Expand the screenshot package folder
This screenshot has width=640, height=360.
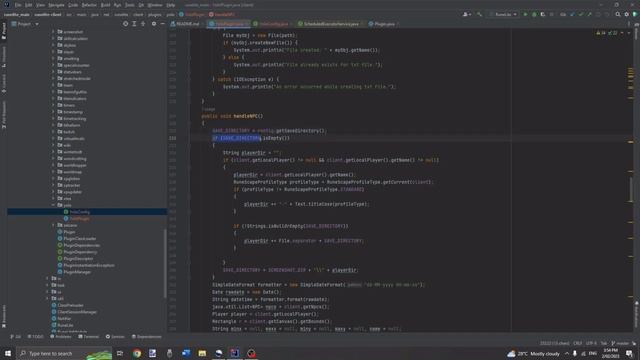tap(53, 31)
